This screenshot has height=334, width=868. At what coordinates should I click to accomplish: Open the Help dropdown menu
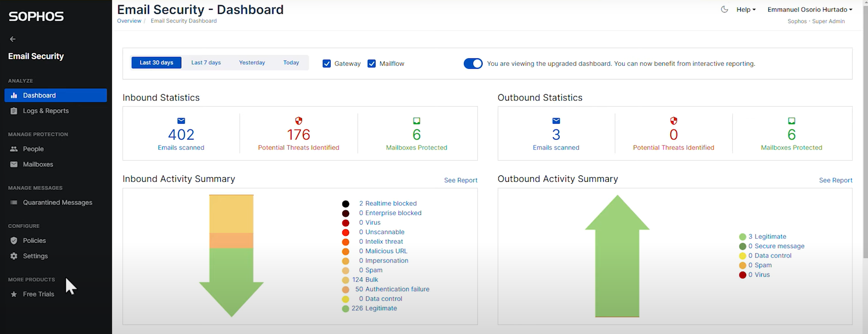746,10
